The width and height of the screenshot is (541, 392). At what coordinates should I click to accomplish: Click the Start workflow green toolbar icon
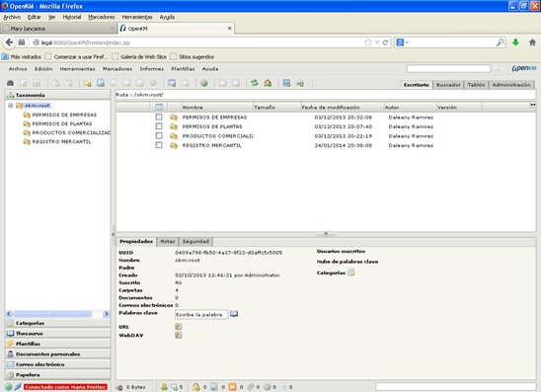point(204,83)
